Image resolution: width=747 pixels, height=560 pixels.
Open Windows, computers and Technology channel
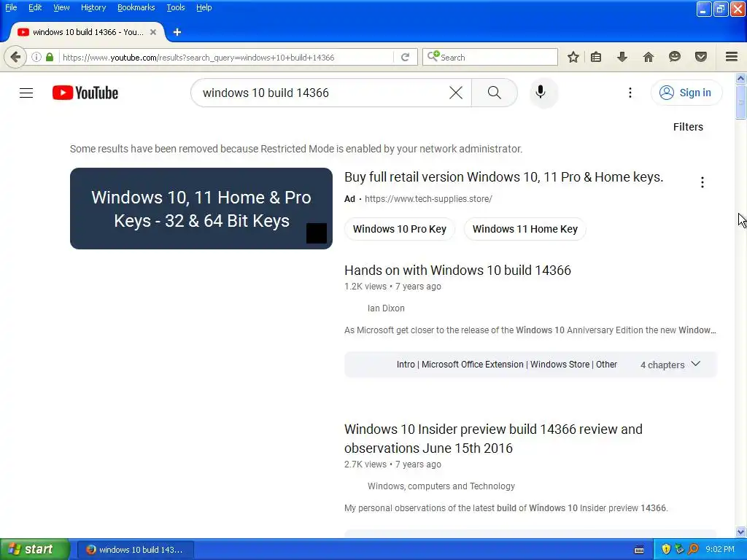click(x=441, y=486)
